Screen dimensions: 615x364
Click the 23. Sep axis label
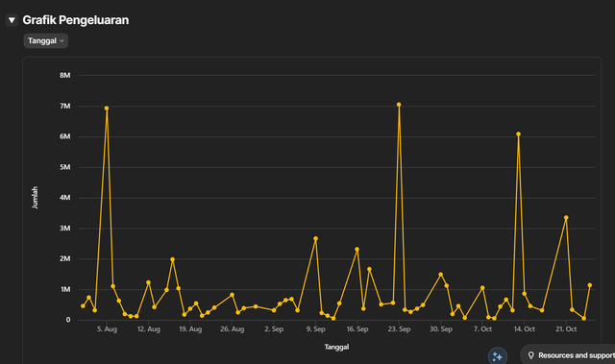point(400,329)
